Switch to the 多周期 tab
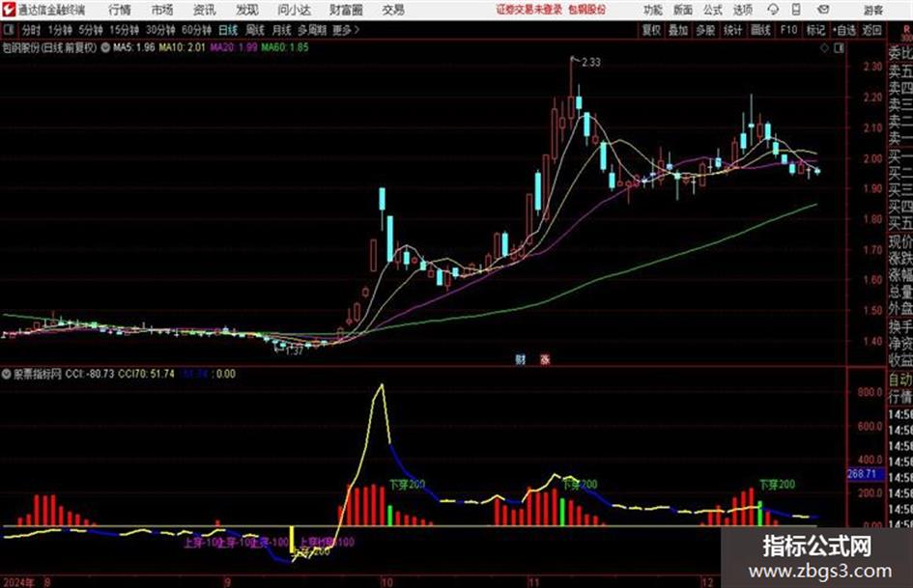The image size is (913, 588). (312, 30)
